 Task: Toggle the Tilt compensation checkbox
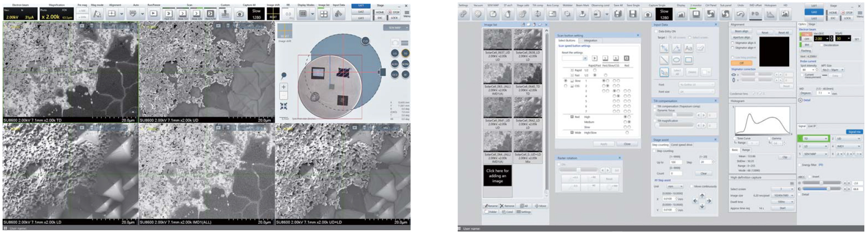(x=655, y=106)
